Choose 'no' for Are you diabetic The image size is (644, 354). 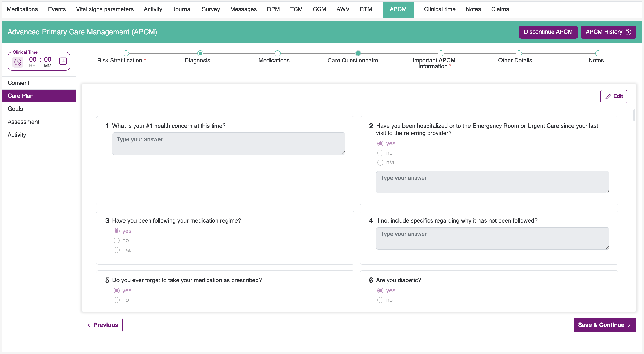coord(380,300)
